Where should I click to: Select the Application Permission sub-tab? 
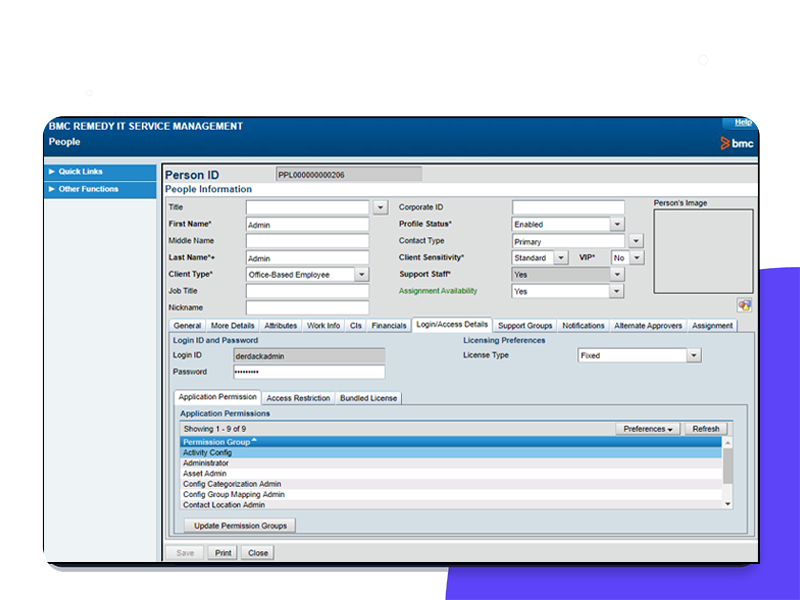[x=218, y=397]
